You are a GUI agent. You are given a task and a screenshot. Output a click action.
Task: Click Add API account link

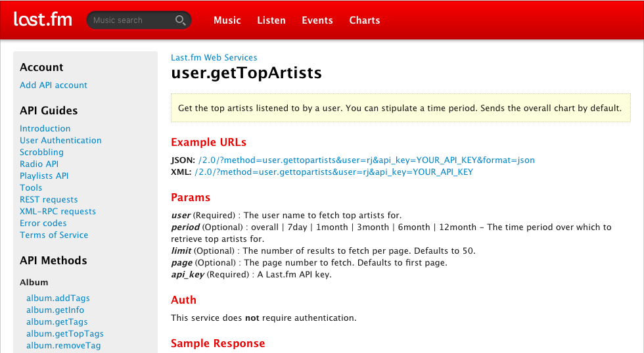click(x=53, y=85)
